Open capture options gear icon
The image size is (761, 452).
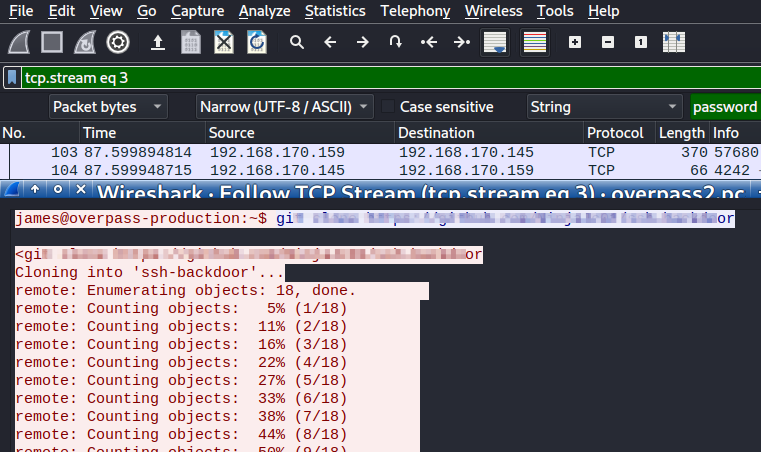coord(118,42)
